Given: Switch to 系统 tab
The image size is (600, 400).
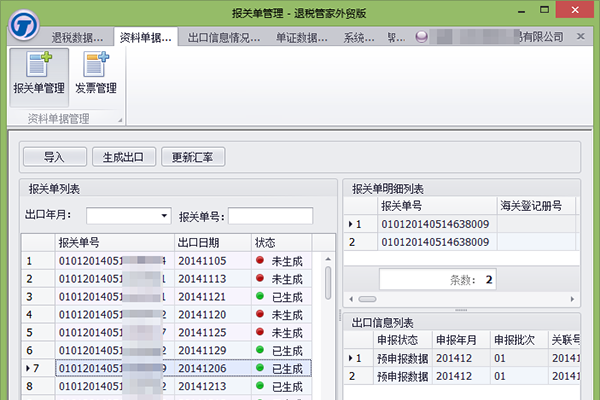Looking at the screenshot, I should pyautogui.click(x=359, y=38).
